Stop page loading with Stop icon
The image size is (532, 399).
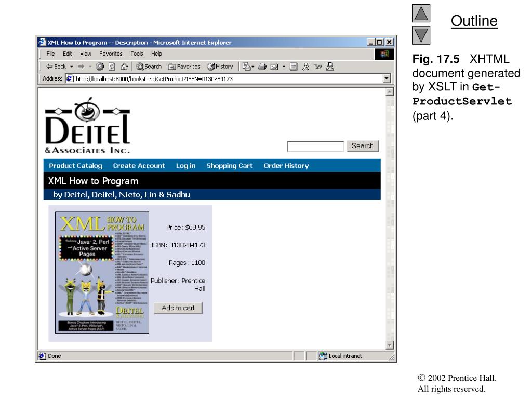100,66
